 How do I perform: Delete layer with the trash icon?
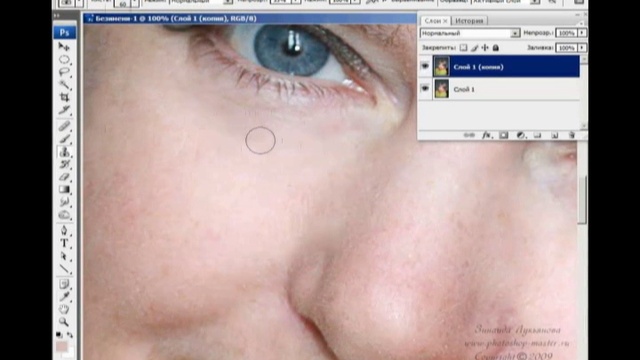[572, 135]
